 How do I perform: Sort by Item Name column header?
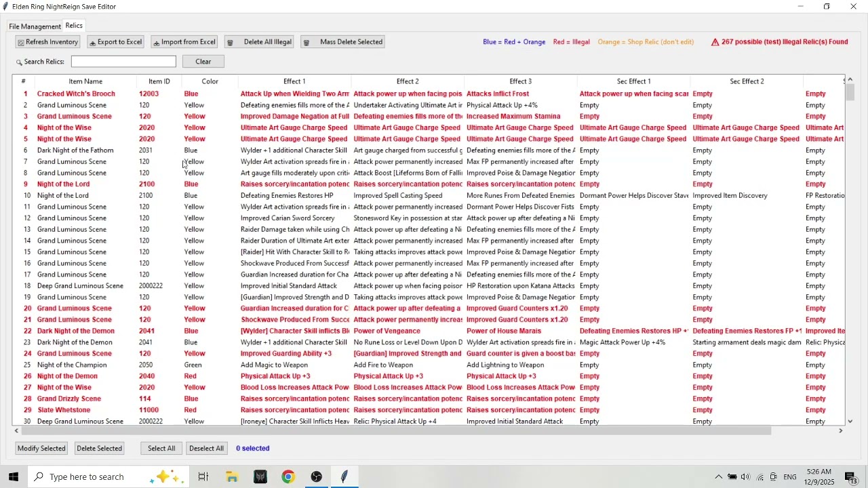click(x=85, y=81)
